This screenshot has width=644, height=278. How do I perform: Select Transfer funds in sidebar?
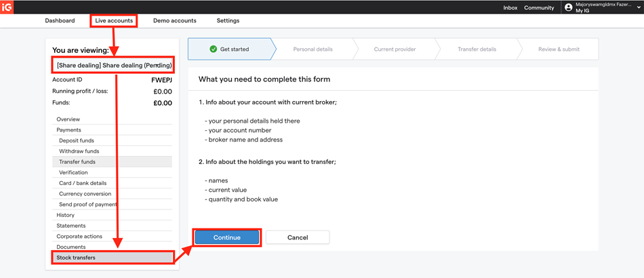click(112, 162)
